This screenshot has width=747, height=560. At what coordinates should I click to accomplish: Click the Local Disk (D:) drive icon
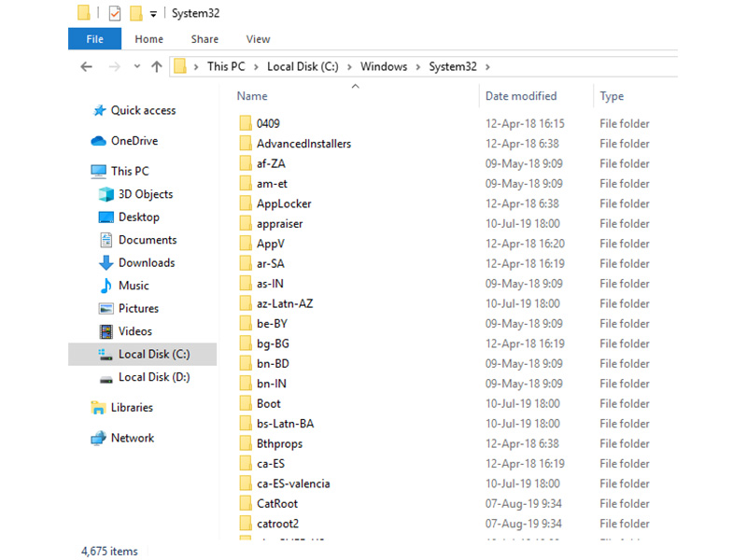[x=106, y=379]
